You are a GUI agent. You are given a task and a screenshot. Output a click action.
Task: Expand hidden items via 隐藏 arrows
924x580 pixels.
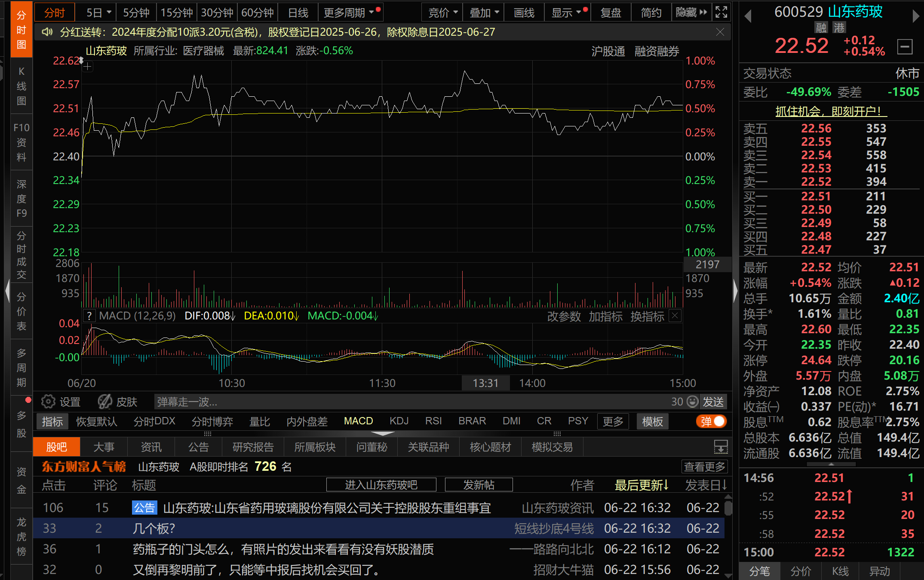pyautogui.click(x=691, y=12)
